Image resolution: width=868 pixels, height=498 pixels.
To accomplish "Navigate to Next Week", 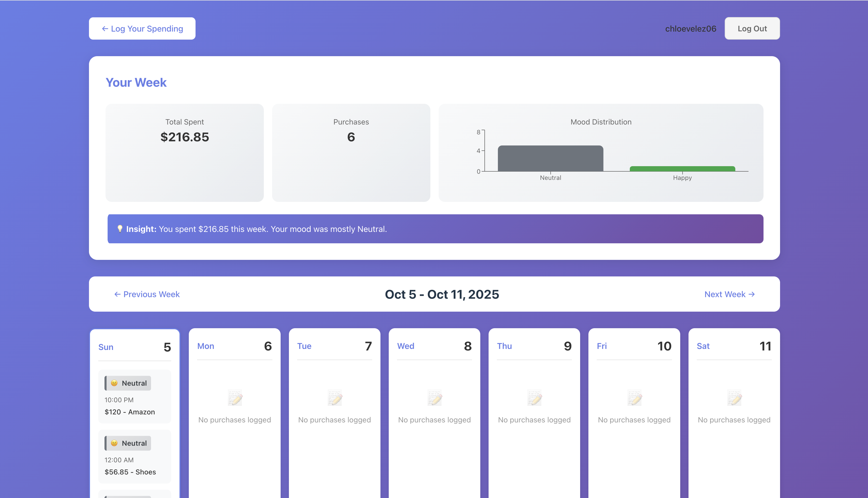I will pyautogui.click(x=729, y=294).
